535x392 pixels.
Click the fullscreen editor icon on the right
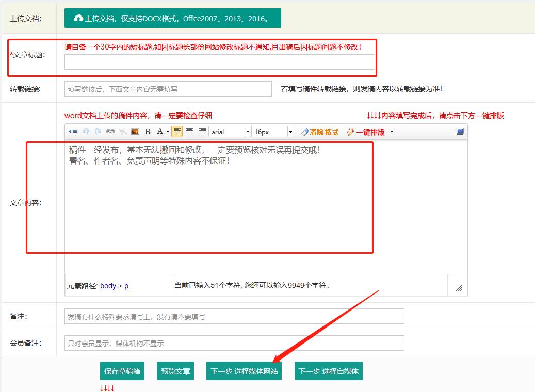click(x=459, y=132)
